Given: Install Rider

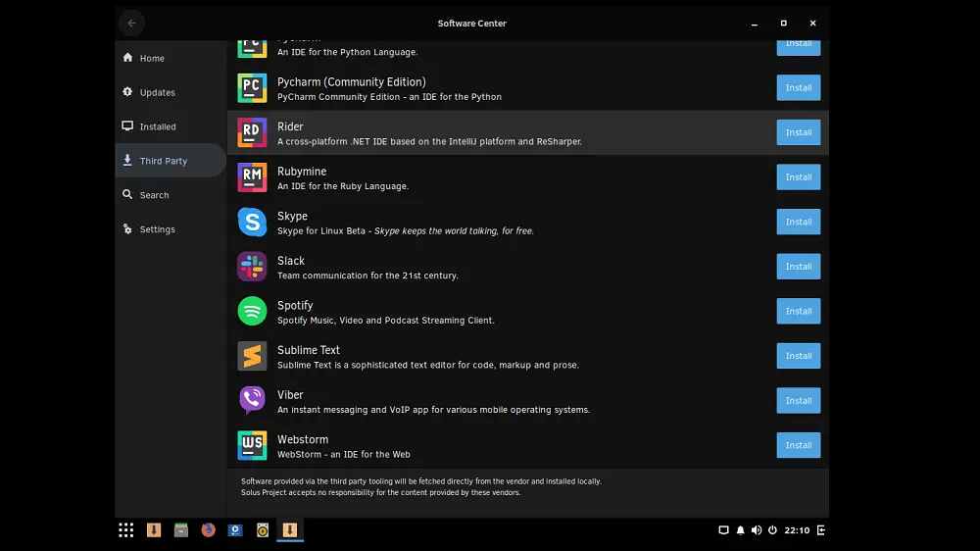Looking at the screenshot, I should pos(798,132).
